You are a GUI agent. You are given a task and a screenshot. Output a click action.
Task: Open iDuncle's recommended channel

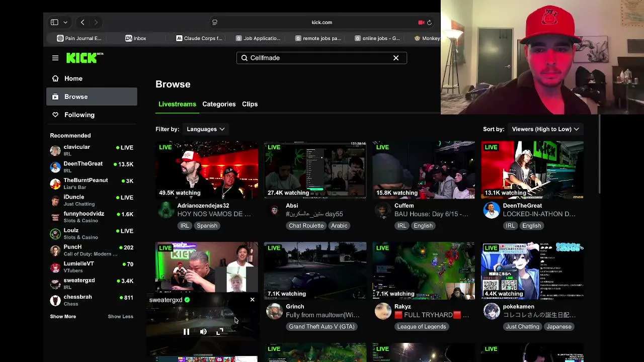(x=92, y=200)
